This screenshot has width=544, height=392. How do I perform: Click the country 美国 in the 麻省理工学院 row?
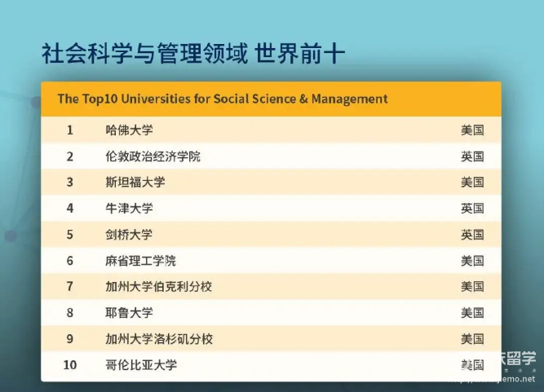(x=472, y=261)
